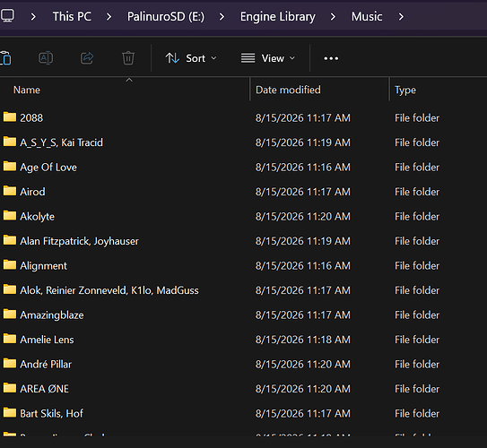Click the Paste clipboard icon
487x448 pixels.
(x=5, y=58)
